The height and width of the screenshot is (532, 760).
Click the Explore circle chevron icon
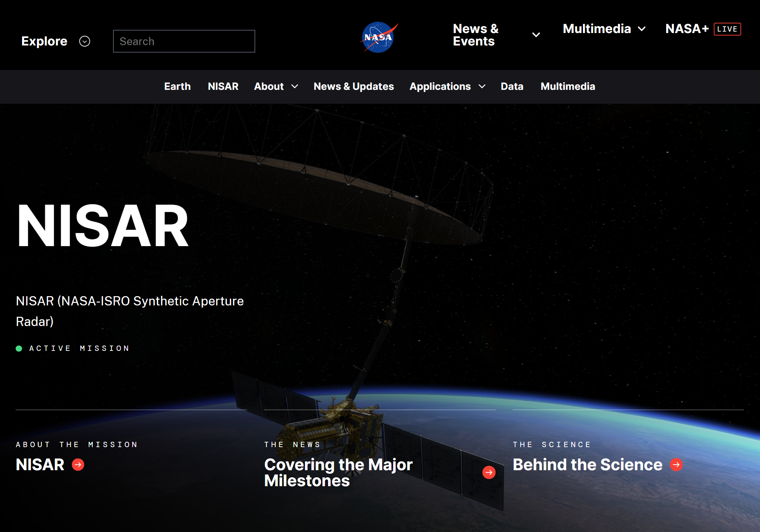(85, 41)
